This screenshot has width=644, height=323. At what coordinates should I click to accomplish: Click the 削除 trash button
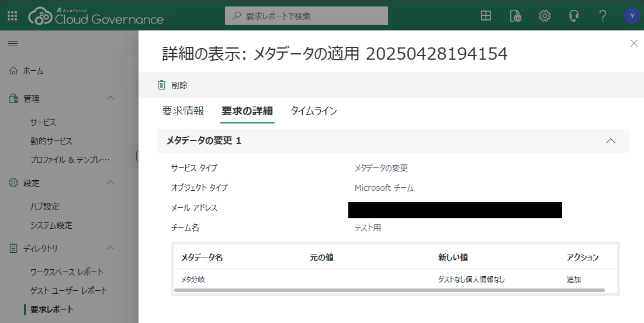172,85
